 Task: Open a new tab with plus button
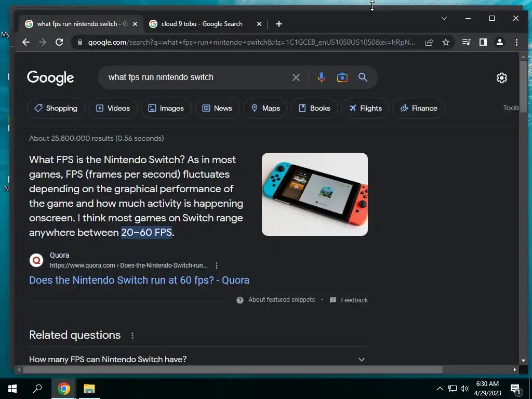pos(279,24)
